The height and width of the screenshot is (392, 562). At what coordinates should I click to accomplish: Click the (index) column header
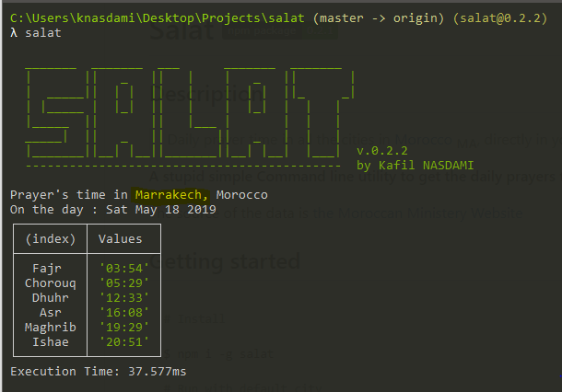51,238
